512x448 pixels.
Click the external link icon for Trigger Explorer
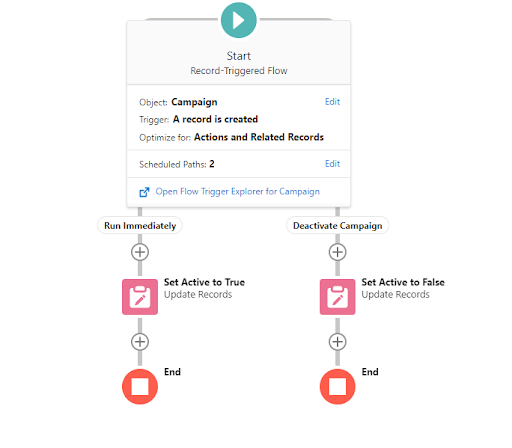coord(144,192)
